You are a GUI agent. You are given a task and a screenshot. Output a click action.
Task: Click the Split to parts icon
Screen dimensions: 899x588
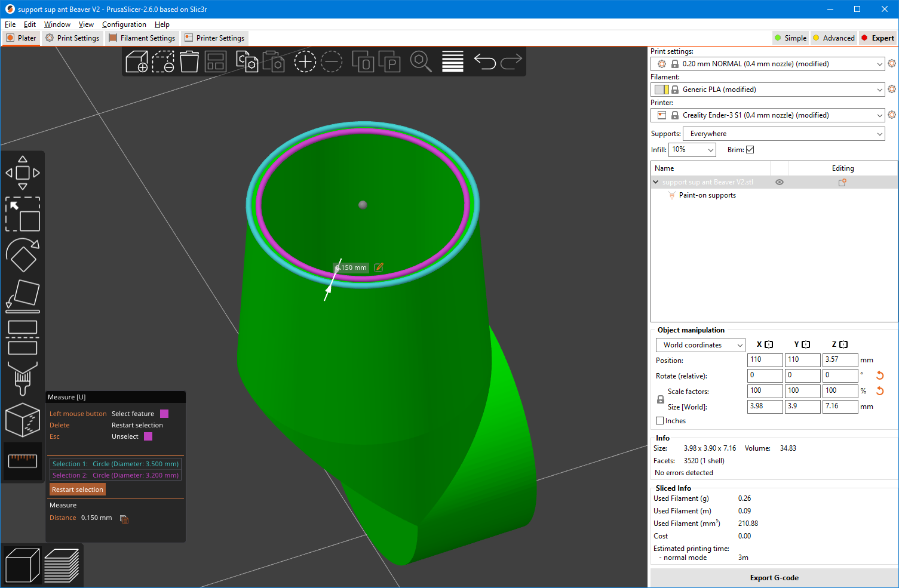[389, 61]
